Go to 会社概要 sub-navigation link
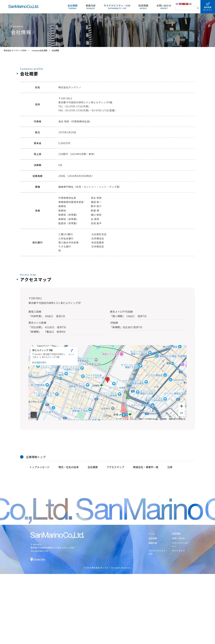 click(93, 467)
